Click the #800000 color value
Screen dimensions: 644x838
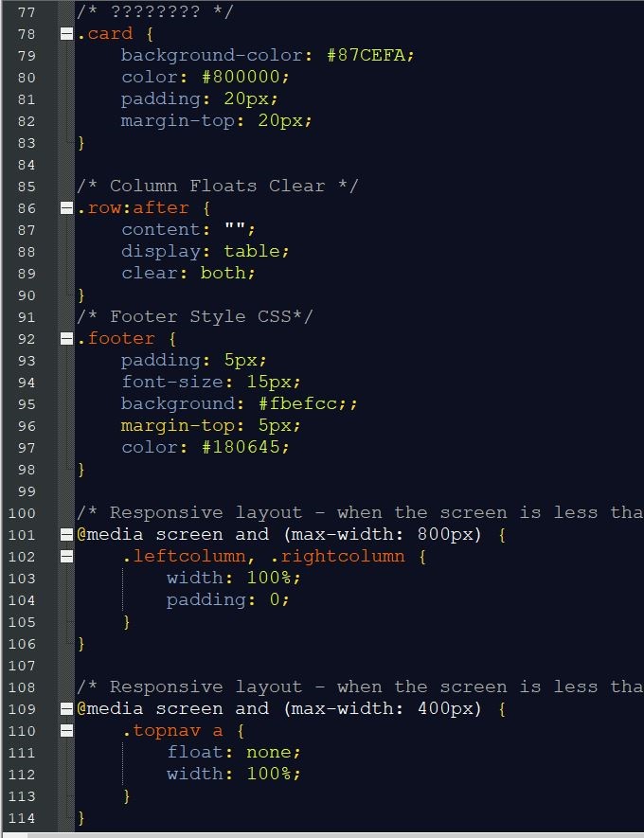[241, 78]
